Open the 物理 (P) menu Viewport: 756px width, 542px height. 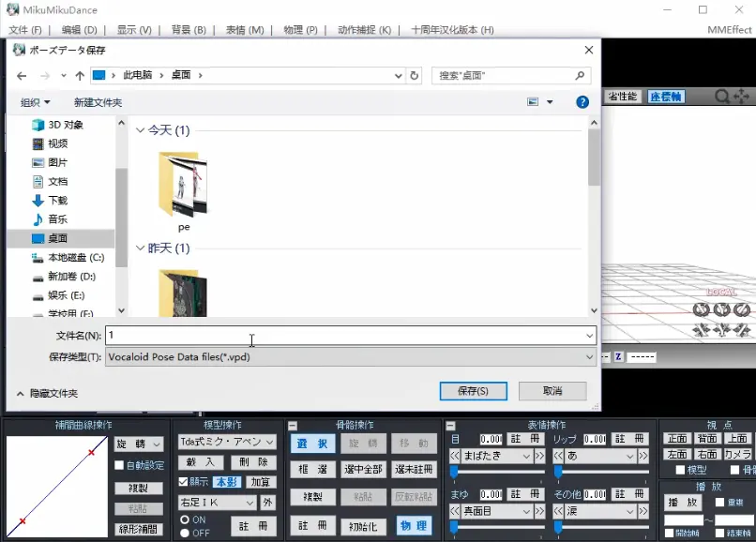300,30
